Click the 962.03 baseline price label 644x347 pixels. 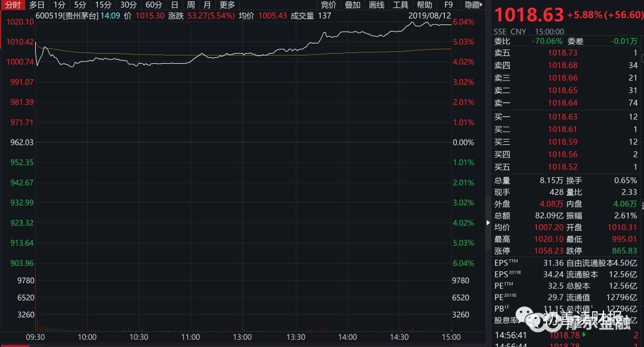(22, 142)
